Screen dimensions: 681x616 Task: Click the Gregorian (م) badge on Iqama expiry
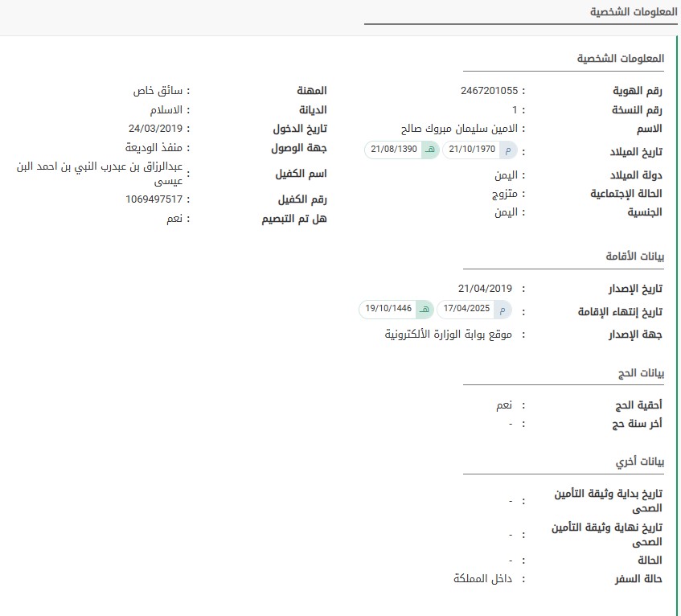point(503,309)
